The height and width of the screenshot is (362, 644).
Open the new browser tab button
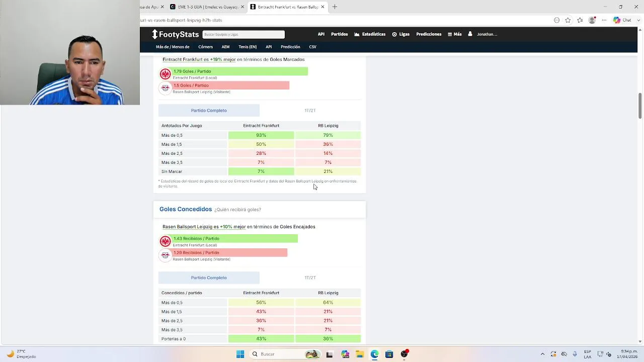[x=335, y=7]
